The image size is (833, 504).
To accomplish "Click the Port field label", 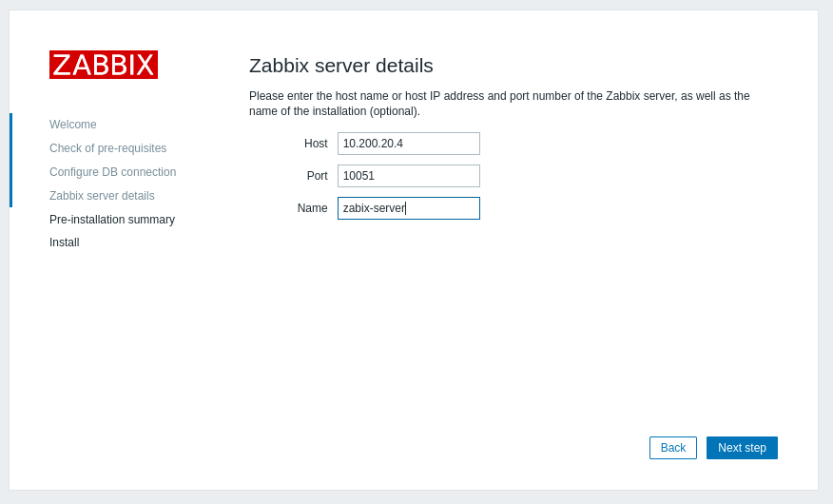I will [317, 176].
